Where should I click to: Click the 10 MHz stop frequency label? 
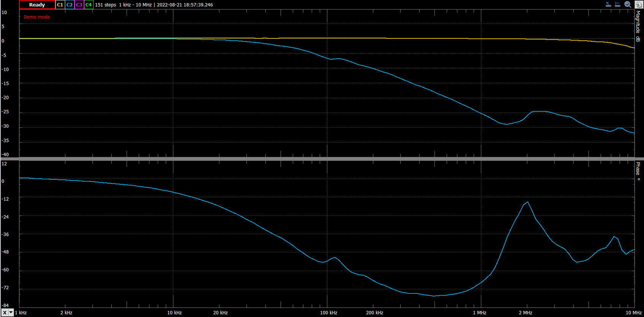633,313
